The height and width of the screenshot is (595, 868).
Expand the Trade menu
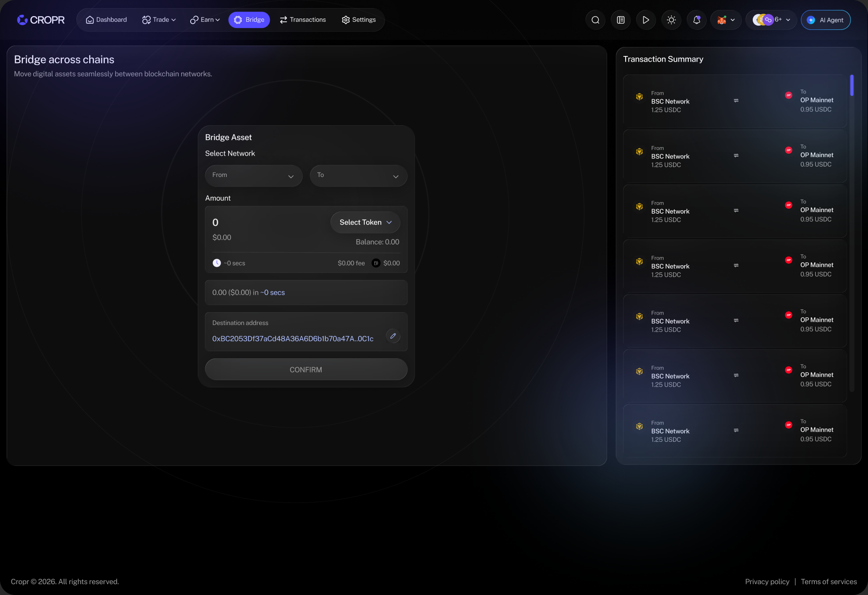click(159, 20)
